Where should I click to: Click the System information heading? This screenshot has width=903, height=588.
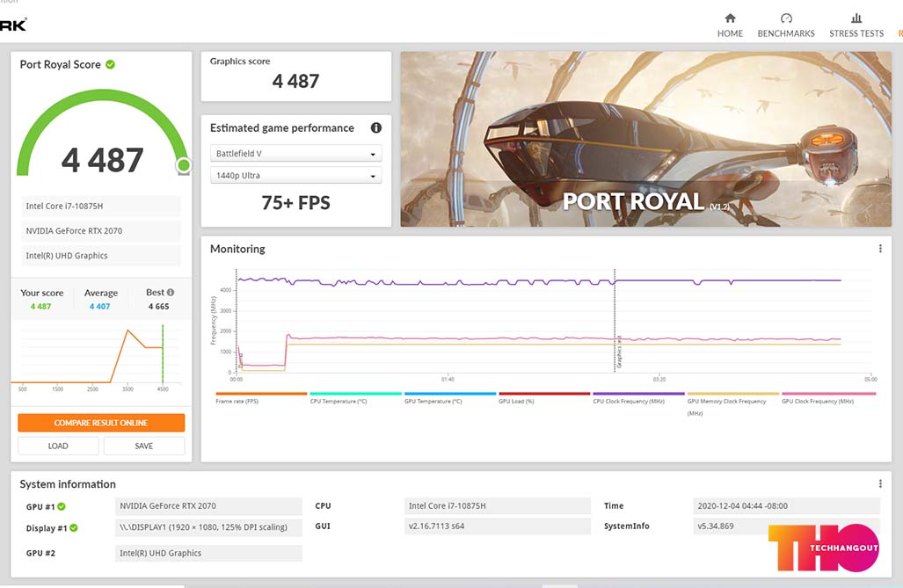[68, 484]
